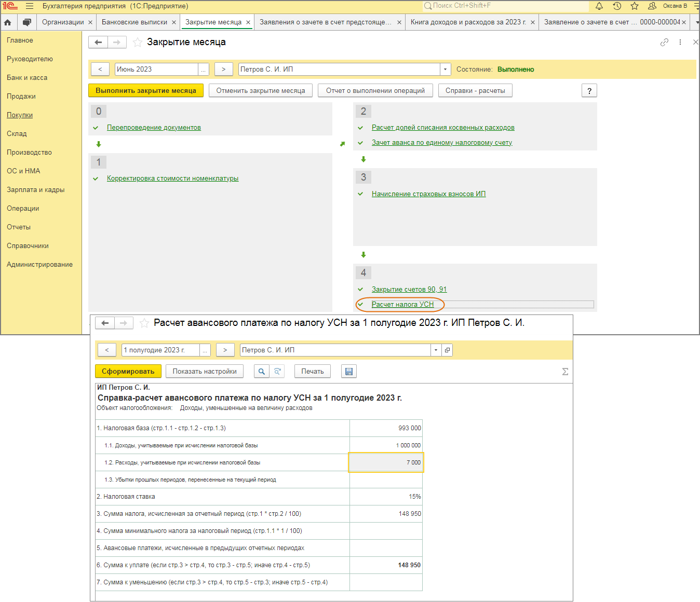Select the 7 000 expenses cell
The image size is (700, 602).
[x=386, y=462]
